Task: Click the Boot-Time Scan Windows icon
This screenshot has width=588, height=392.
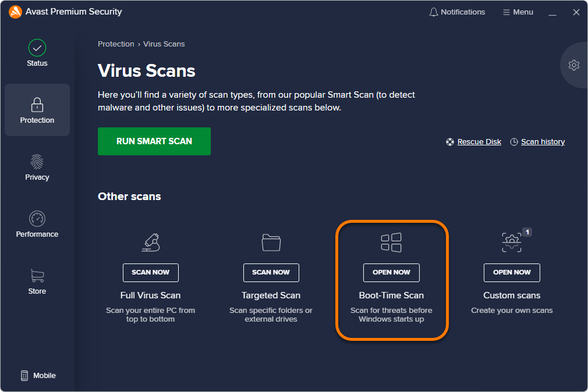Action: pos(391,242)
